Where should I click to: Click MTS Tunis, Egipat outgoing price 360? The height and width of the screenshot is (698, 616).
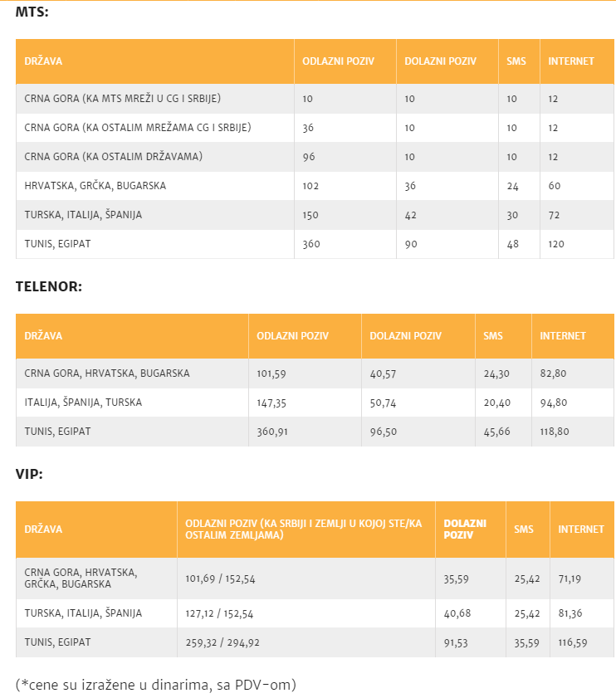point(311,244)
